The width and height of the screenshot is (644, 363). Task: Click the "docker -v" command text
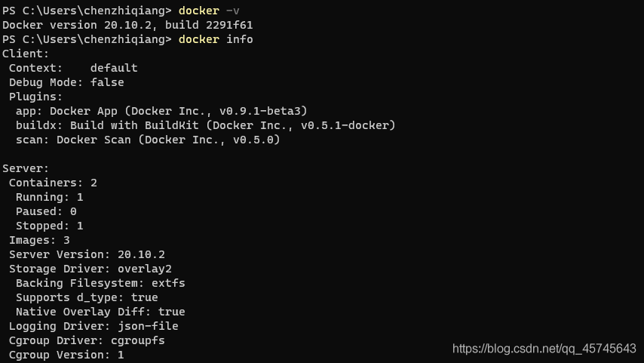pos(209,11)
